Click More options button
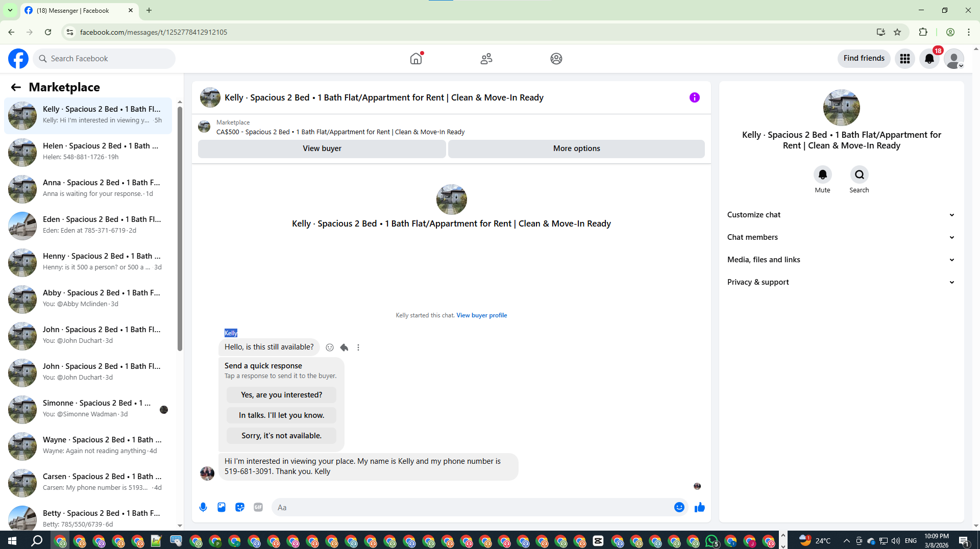Image resolution: width=980 pixels, height=549 pixels. pos(576,148)
